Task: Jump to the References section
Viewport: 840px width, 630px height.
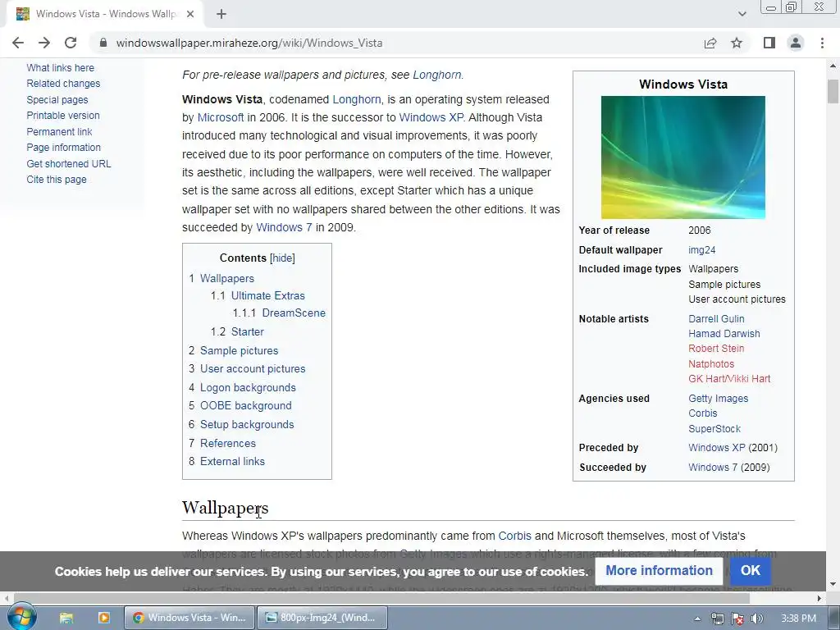Action: coord(228,443)
